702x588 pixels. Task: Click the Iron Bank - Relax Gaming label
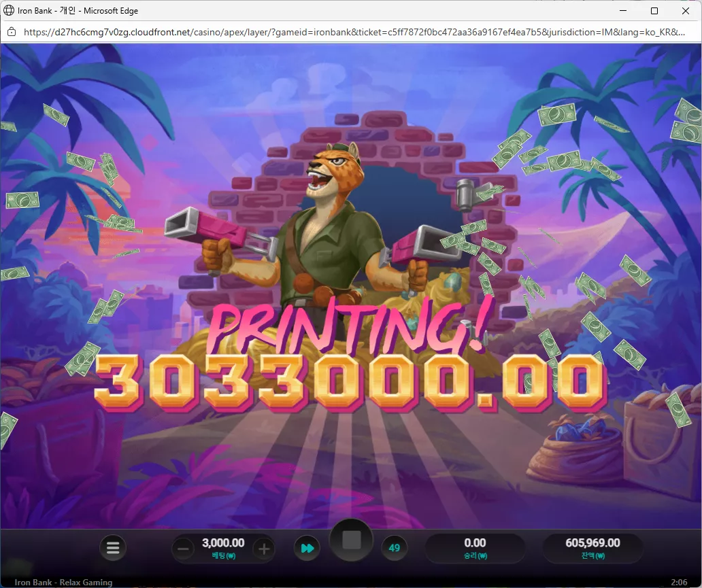(x=63, y=582)
